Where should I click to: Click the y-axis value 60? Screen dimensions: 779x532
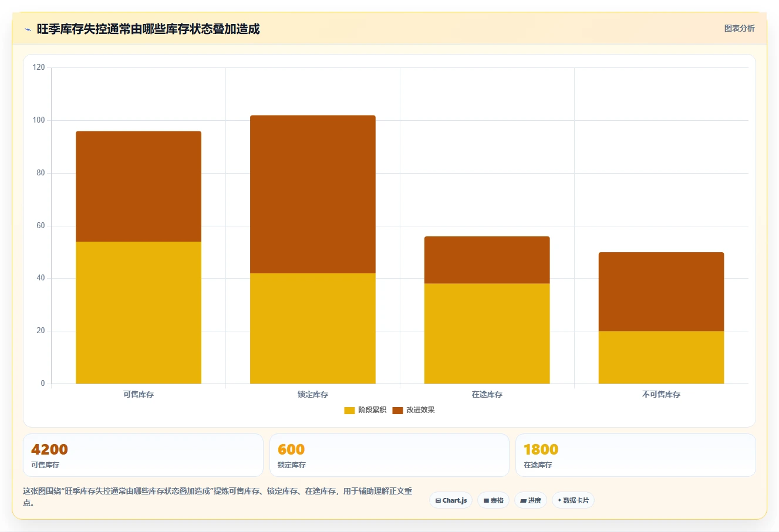pos(41,226)
